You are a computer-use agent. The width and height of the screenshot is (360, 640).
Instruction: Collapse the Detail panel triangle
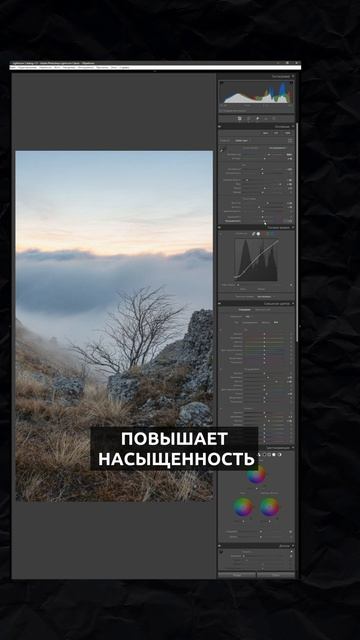pyautogui.click(x=293, y=546)
